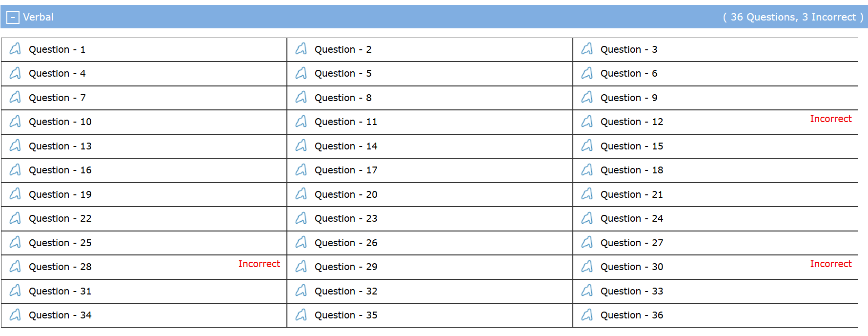Image resolution: width=868 pixels, height=336 pixels.
Task: Click the icon beside Question - 17
Action: 302,170
